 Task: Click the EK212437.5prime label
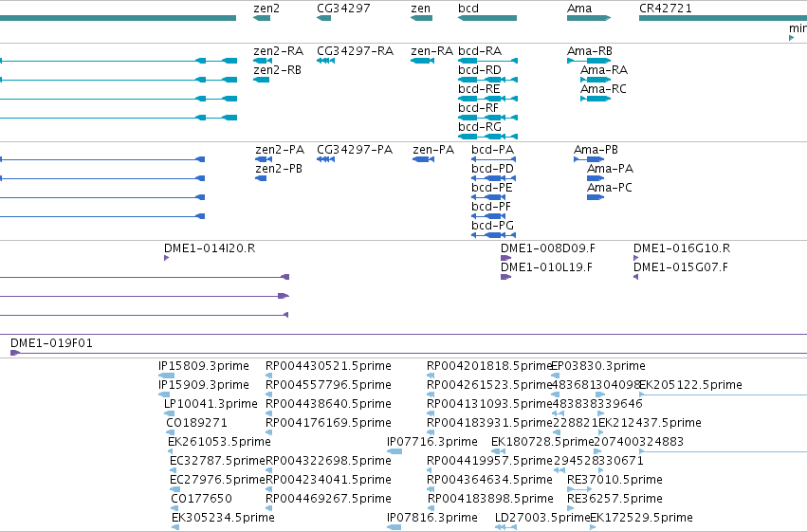pyautogui.click(x=650, y=423)
